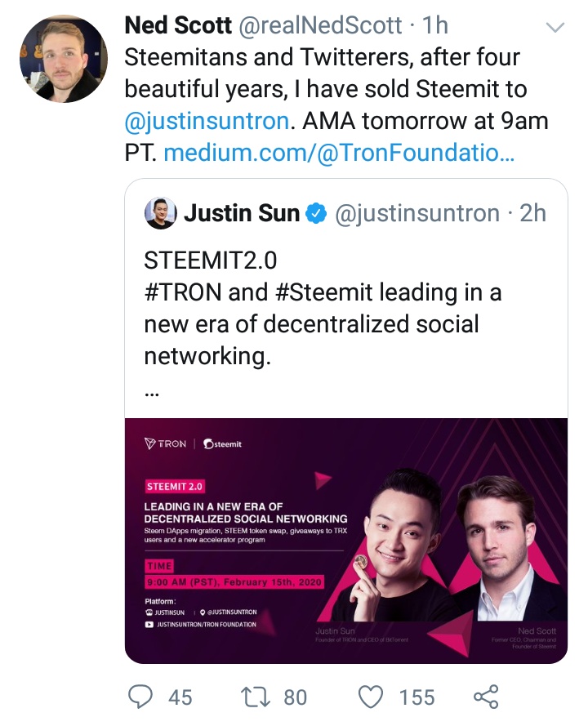Follow the medium.com/@TronFoundatio… link

click(x=339, y=152)
